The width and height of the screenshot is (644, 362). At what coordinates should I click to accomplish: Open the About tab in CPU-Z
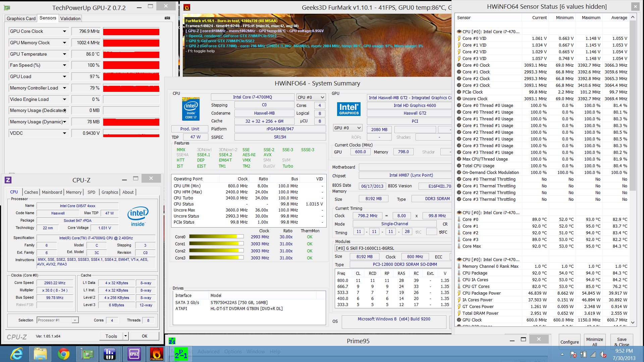coord(128,192)
